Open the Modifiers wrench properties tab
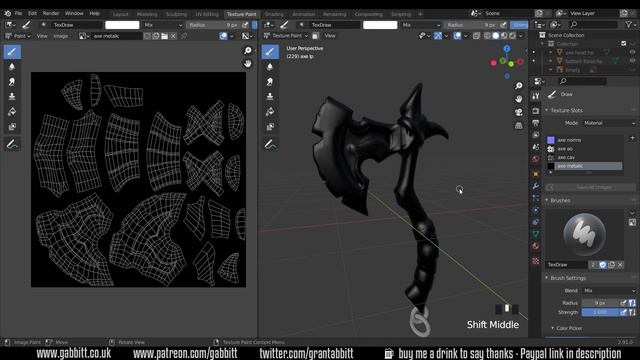This screenshot has width=640, height=360. point(536,186)
